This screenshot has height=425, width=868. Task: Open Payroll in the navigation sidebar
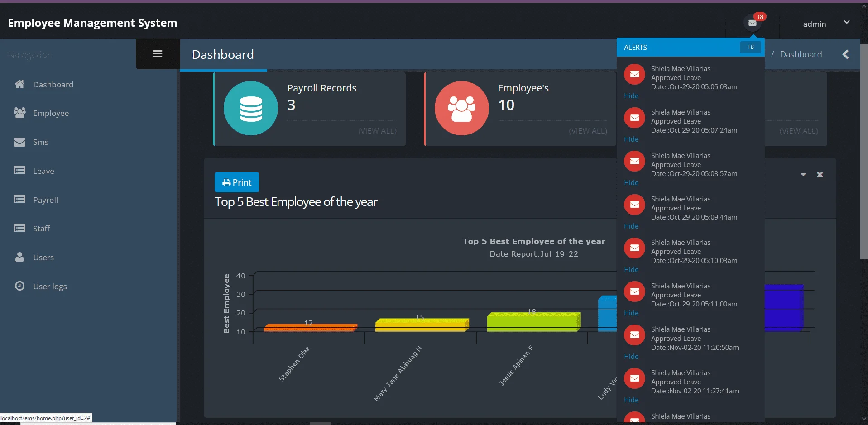[x=45, y=200]
